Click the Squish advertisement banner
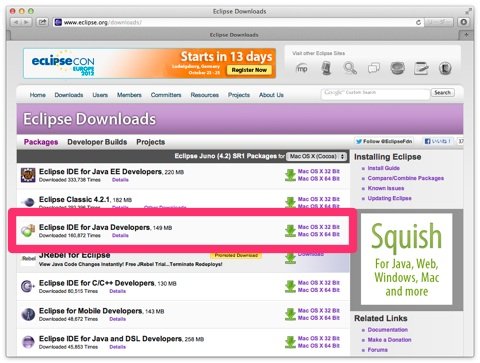The width and height of the screenshot is (480, 363). [406, 259]
